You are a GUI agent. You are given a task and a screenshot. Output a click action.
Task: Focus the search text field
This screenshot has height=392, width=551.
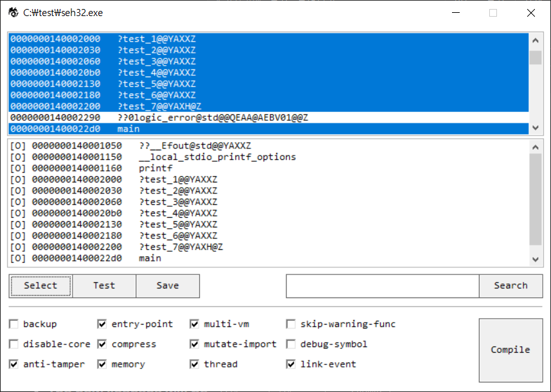pyautogui.click(x=383, y=286)
